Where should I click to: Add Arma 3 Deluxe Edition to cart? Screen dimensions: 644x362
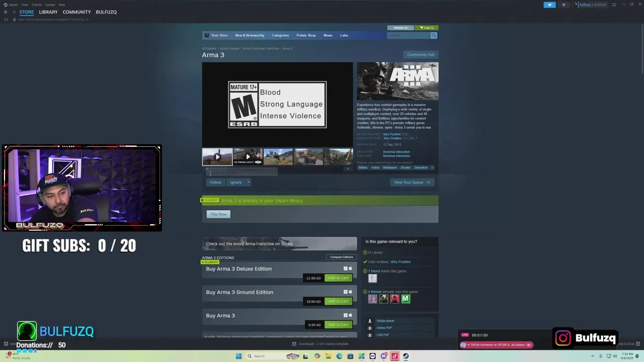338,278
